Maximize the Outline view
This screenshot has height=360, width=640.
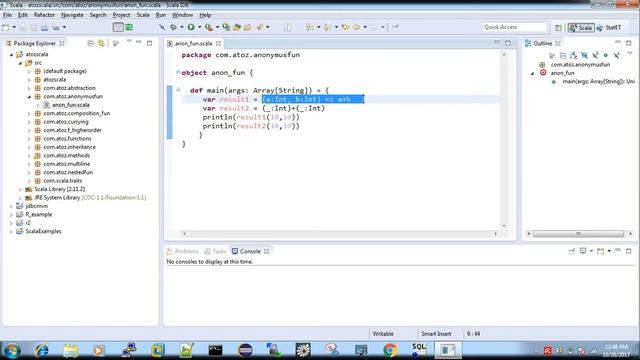(x=629, y=43)
